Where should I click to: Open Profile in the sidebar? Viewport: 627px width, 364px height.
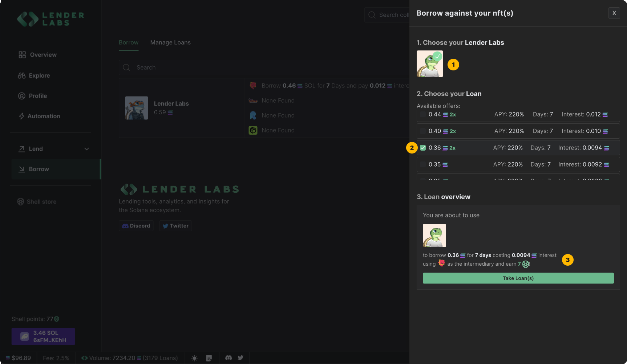pos(38,96)
